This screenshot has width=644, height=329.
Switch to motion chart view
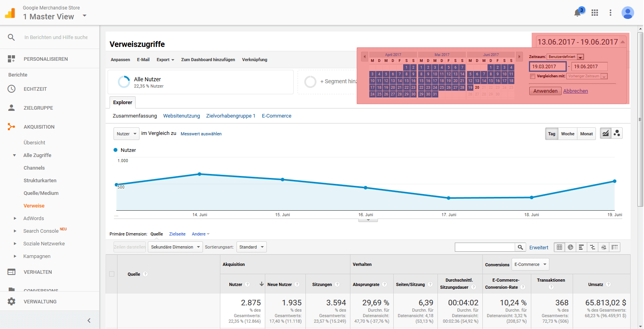617,133
